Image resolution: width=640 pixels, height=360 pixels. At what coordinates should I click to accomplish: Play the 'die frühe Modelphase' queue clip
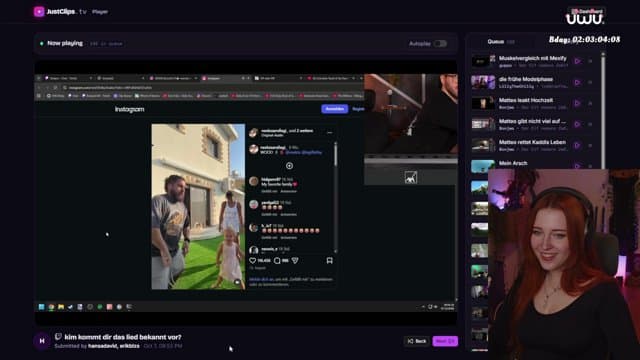[577, 82]
